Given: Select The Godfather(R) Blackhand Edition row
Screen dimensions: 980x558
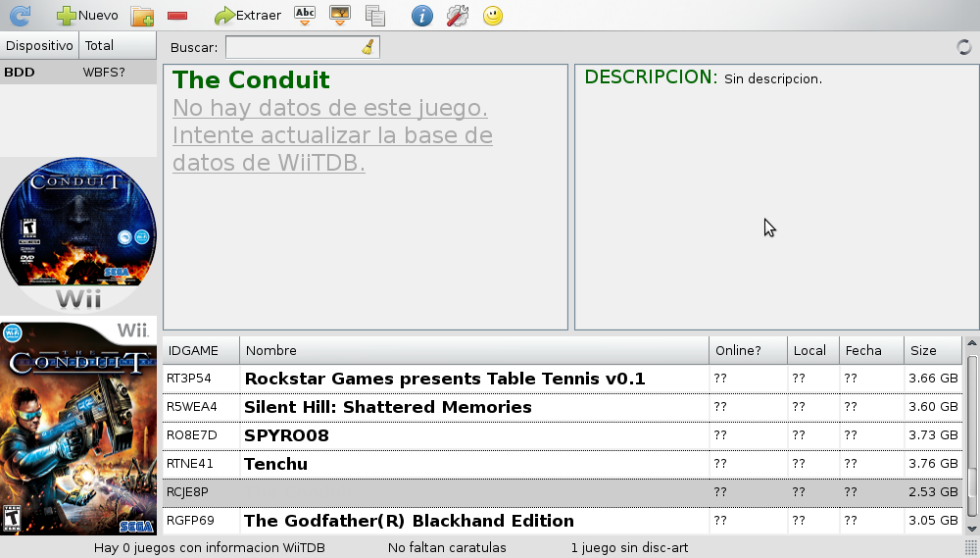Looking at the screenshot, I should coord(563,521).
